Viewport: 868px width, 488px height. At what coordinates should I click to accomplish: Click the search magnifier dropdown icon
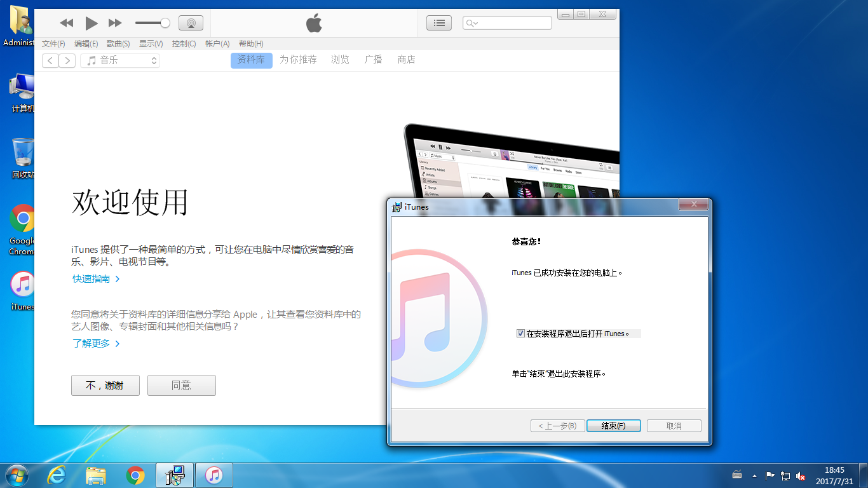pos(471,23)
